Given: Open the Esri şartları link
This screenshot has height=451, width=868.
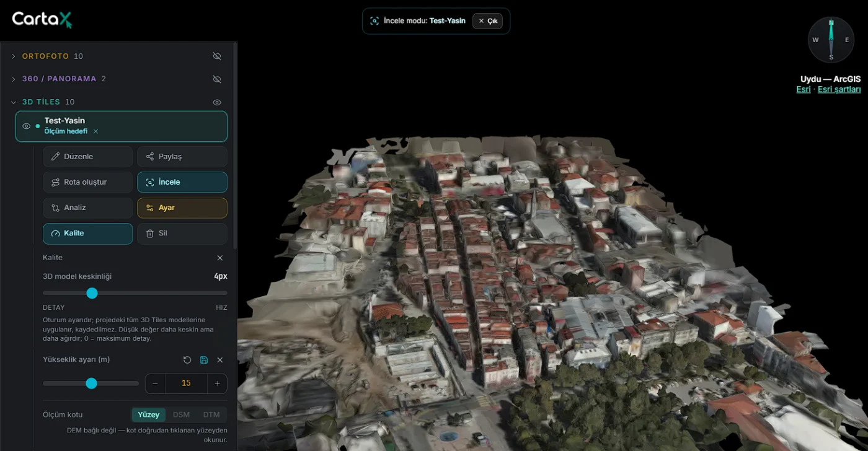Looking at the screenshot, I should click(x=839, y=89).
